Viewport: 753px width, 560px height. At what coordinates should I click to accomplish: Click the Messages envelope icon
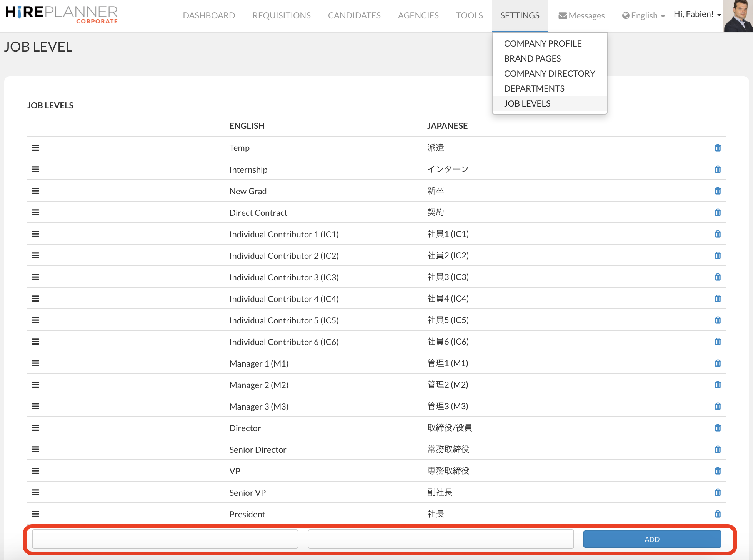[563, 16]
